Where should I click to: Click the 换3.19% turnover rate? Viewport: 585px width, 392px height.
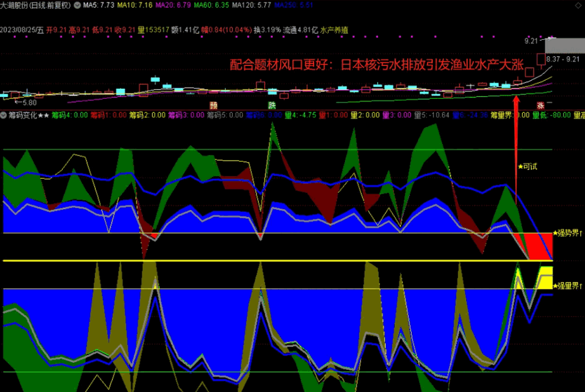pyautogui.click(x=267, y=30)
